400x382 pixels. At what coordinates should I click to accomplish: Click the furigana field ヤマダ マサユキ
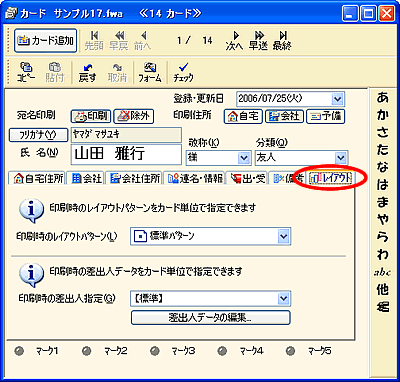[126, 135]
